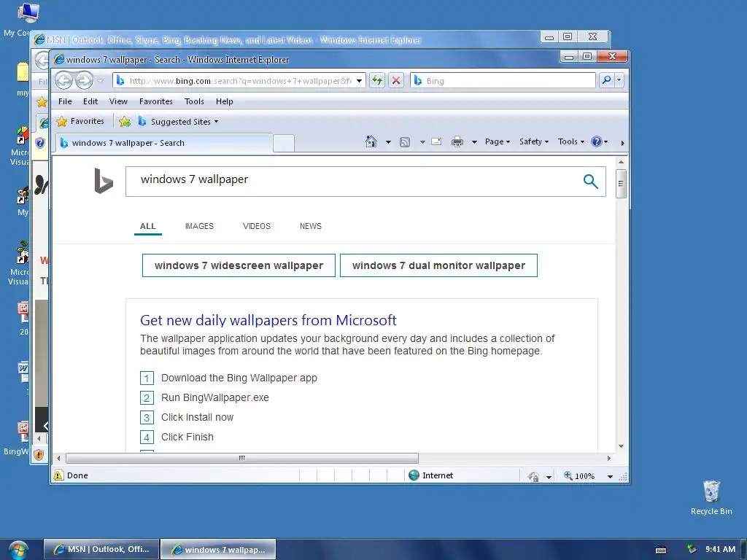This screenshot has width=747, height=560.
Task: Click the Bing page search magnifier icon
Action: coord(591,181)
